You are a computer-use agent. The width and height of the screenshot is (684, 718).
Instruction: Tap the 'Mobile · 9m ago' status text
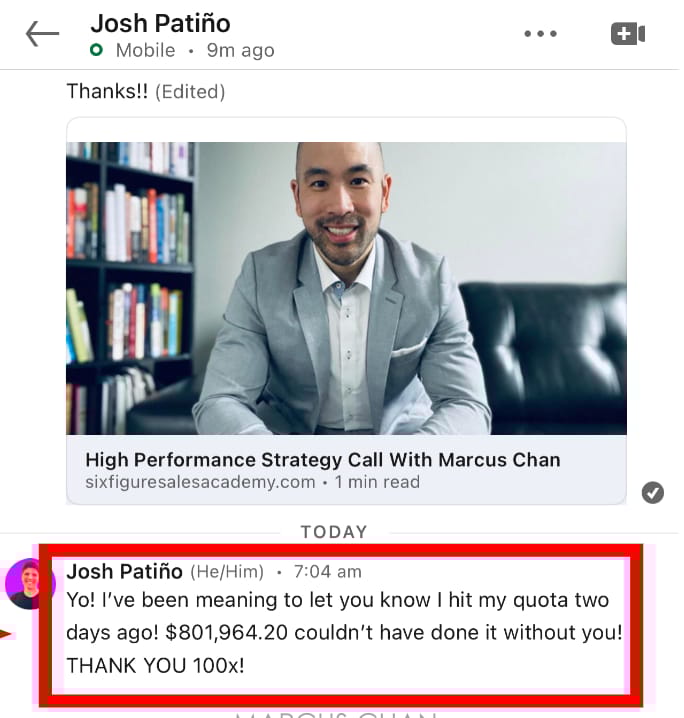pos(195,50)
